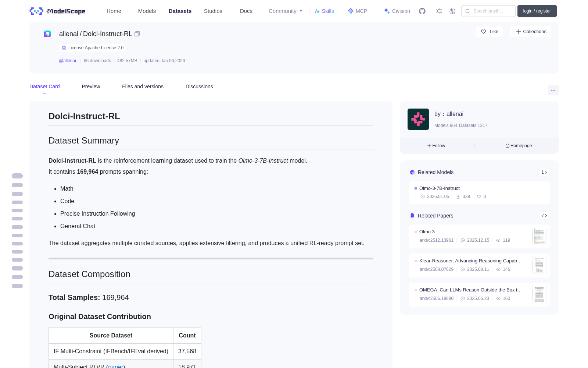
Task: Focus the Search anything input field
Action: coord(489,11)
